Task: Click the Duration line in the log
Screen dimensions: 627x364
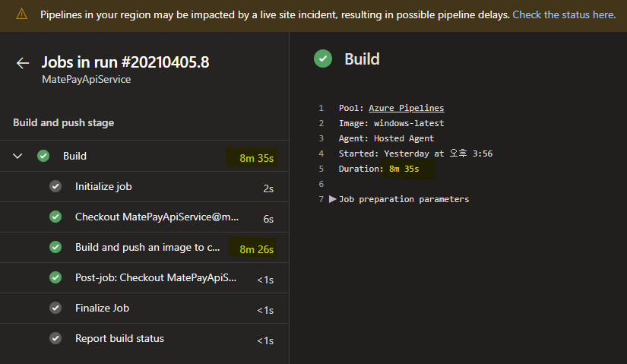Action: 378,169
